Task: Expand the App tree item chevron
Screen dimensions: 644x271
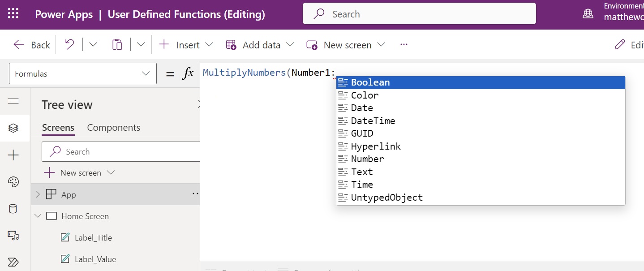Action: [x=38, y=194]
